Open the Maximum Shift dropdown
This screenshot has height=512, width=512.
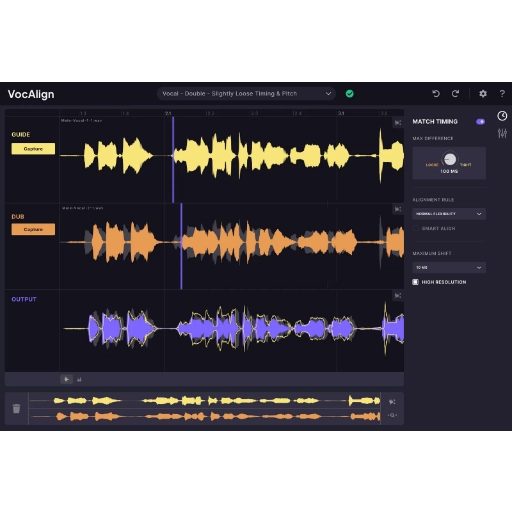449,267
